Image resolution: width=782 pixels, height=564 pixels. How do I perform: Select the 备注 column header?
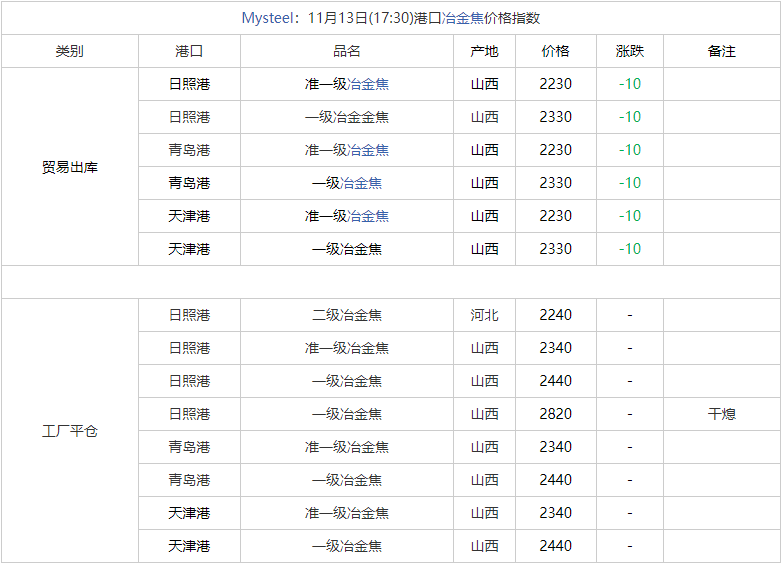coord(722,51)
